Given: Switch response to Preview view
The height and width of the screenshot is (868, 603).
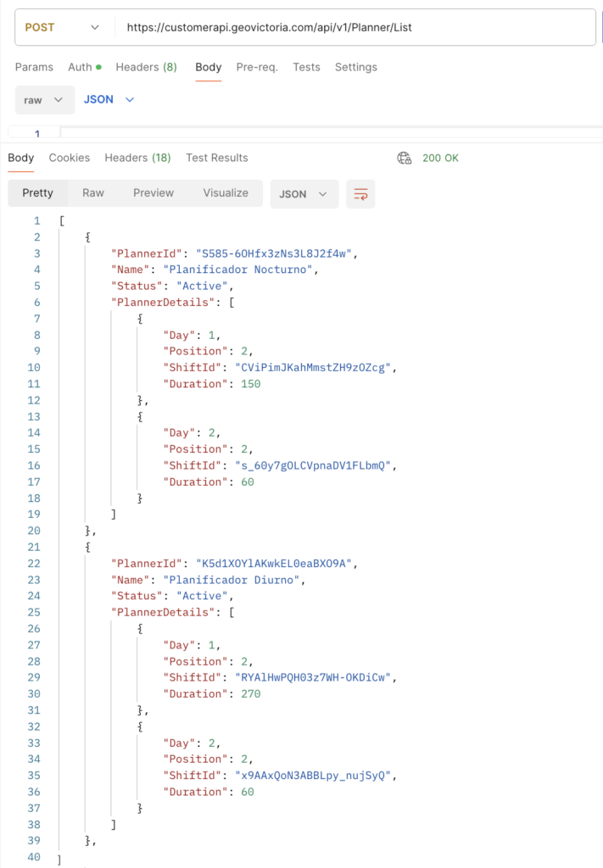Looking at the screenshot, I should [x=154, y=192].
